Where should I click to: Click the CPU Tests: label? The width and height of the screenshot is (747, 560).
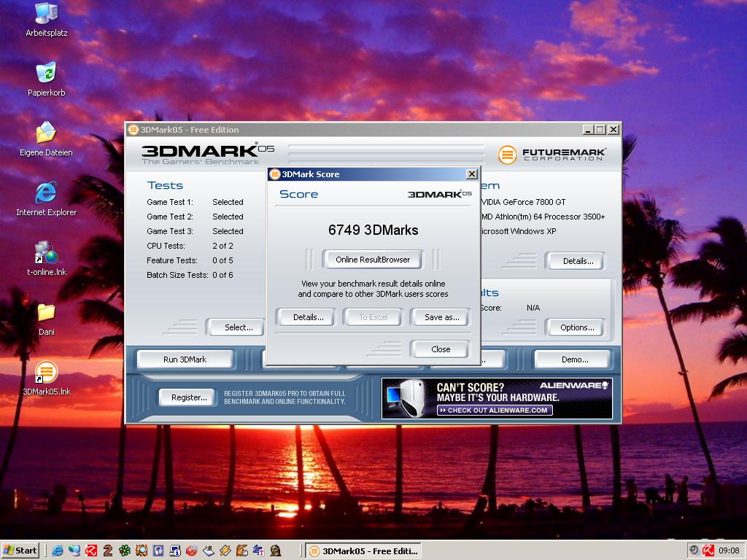[x=166, y=246]
